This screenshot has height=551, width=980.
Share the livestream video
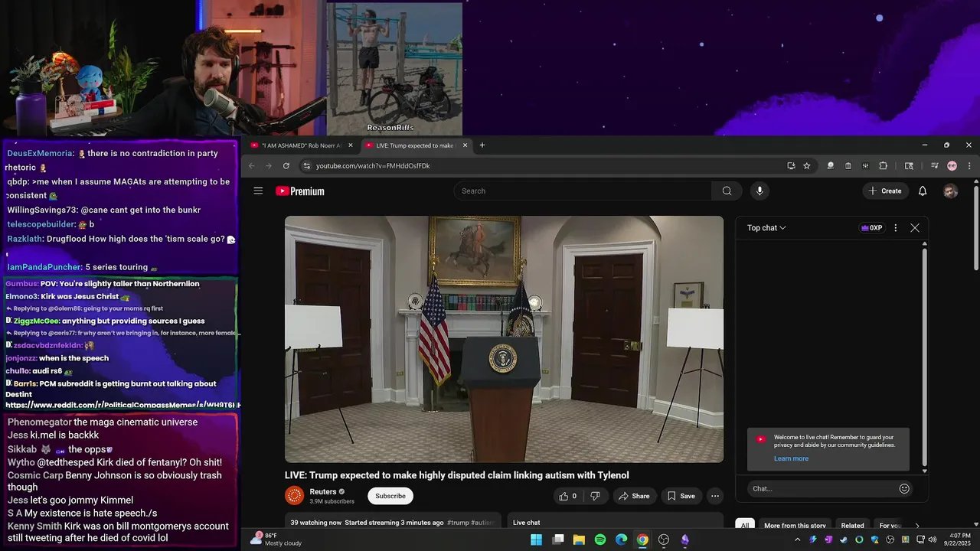click(x=633, y=496)
